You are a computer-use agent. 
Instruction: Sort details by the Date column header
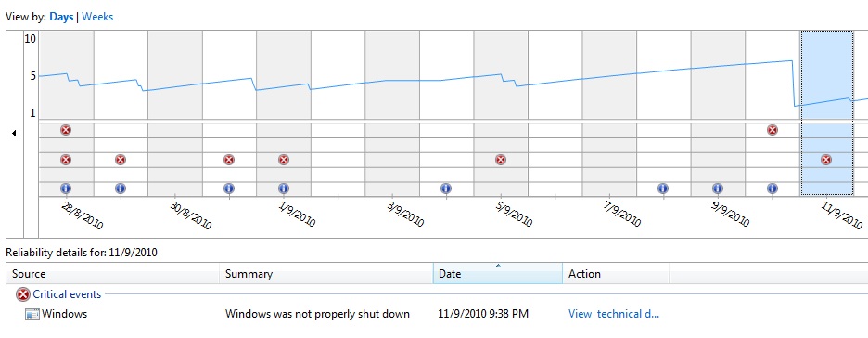(x=498, y=274)
